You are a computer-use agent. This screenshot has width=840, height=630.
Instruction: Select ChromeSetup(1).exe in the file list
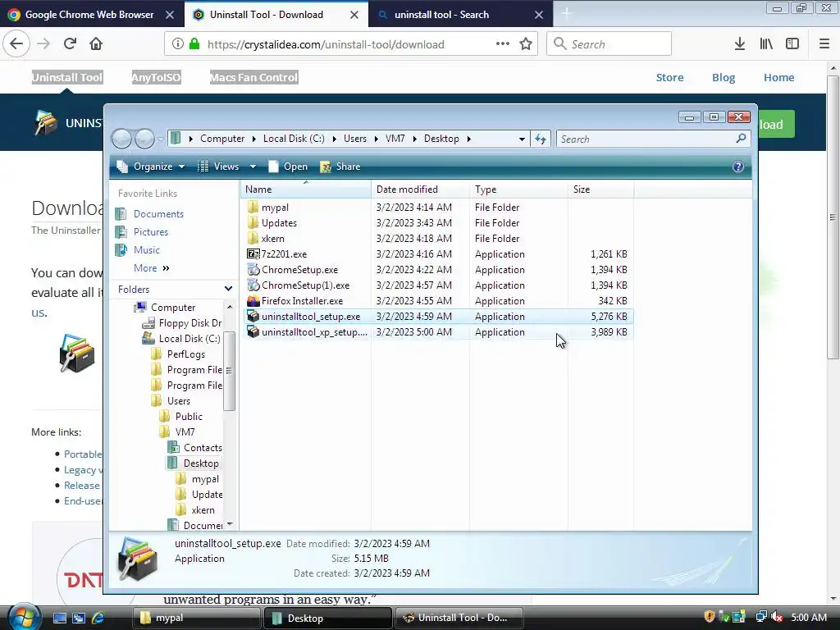pos(305,285)
